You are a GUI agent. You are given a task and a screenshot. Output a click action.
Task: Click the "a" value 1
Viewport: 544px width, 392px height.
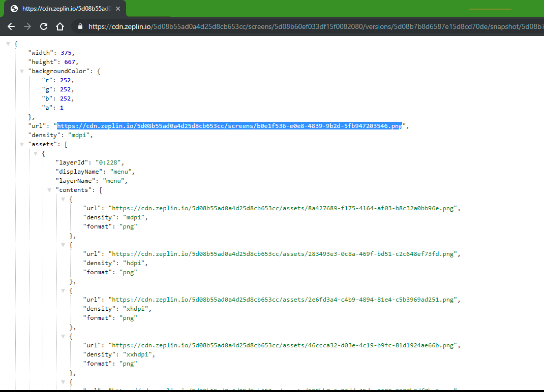(62, 108)
